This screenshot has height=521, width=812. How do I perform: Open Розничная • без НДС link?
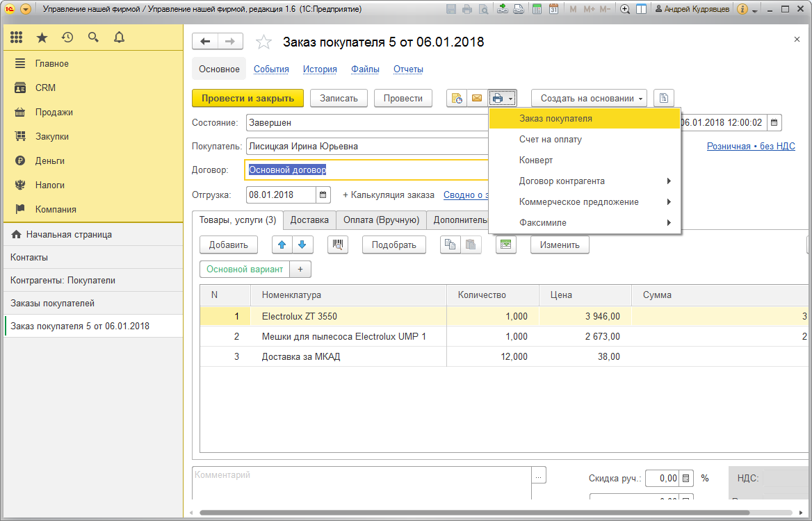(x=751, y=147)
